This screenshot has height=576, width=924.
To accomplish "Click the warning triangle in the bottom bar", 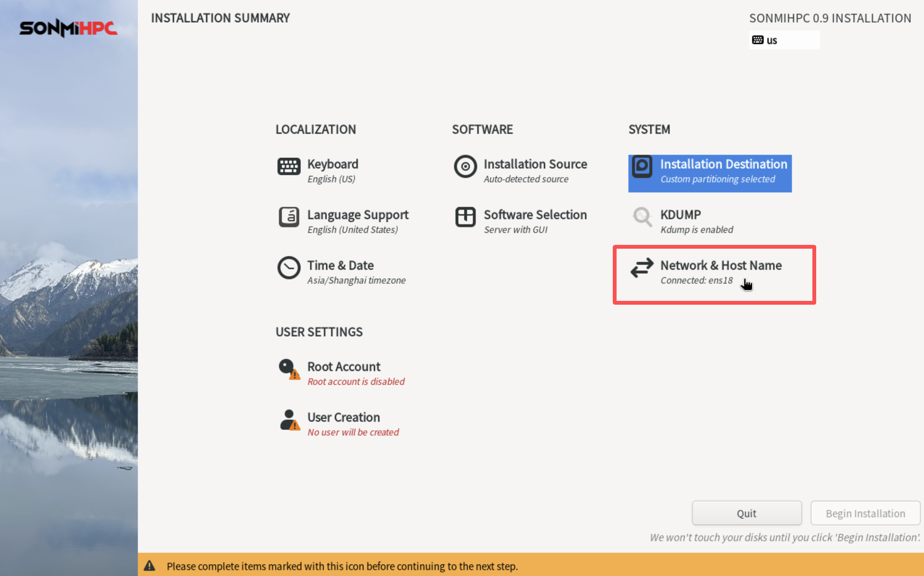I will (149, 566).
